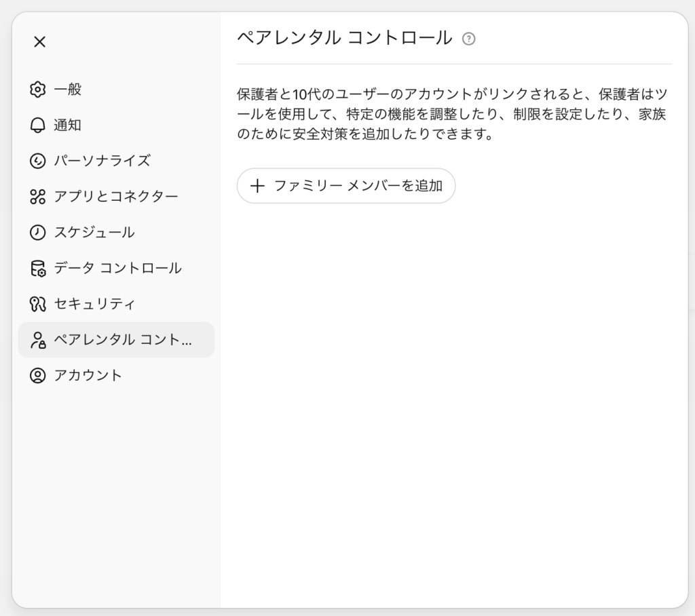
Task: Go to the アプリとコネクター section
Action: click(x=115, y=197)
